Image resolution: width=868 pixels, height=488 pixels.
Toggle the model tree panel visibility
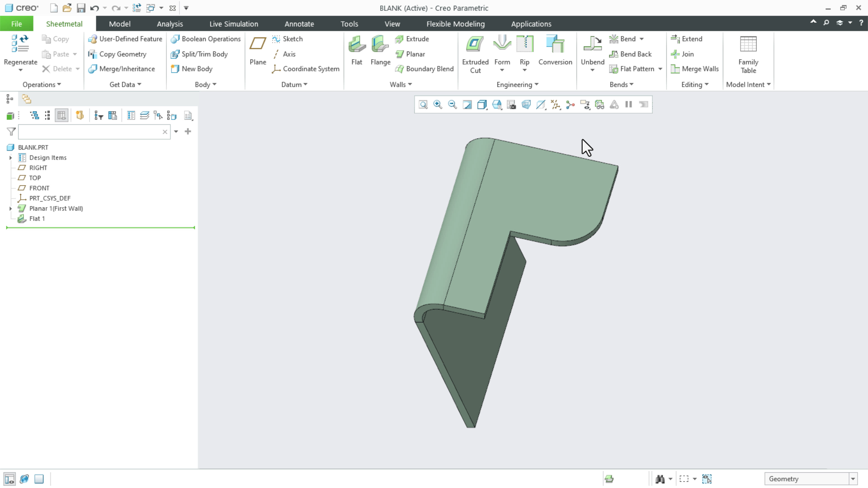pyautogui.click(x=9, y=479)
